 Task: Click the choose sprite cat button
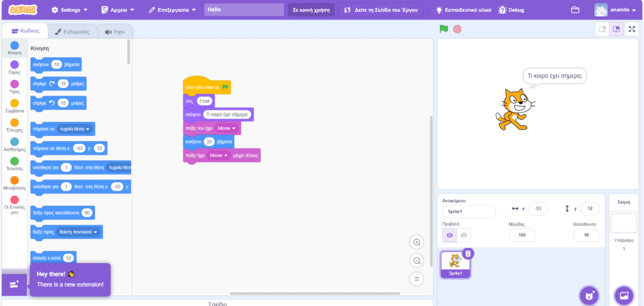[589, 295]
